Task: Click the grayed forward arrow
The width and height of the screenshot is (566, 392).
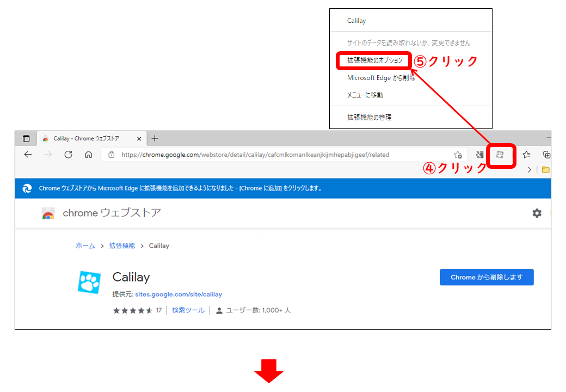Action: tap(48, 155)
